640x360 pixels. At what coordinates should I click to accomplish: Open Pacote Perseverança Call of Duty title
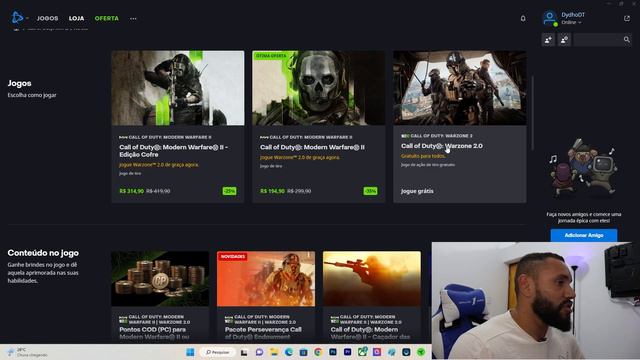coord(263,333)
